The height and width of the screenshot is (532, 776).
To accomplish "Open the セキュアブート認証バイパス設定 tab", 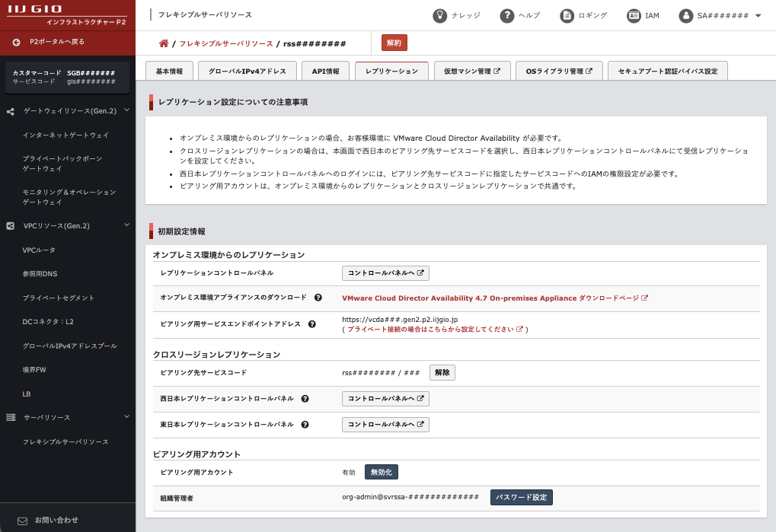I will [x=668, y=72].
